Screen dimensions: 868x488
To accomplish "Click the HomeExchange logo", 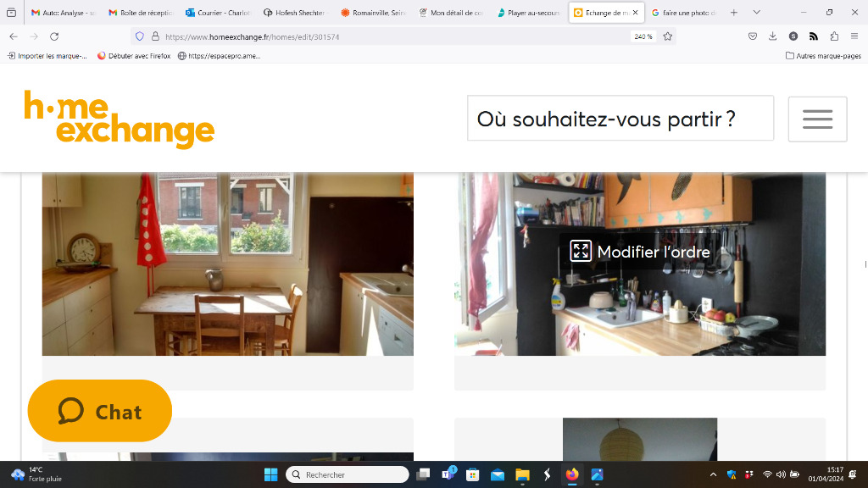I will point(119,119).
